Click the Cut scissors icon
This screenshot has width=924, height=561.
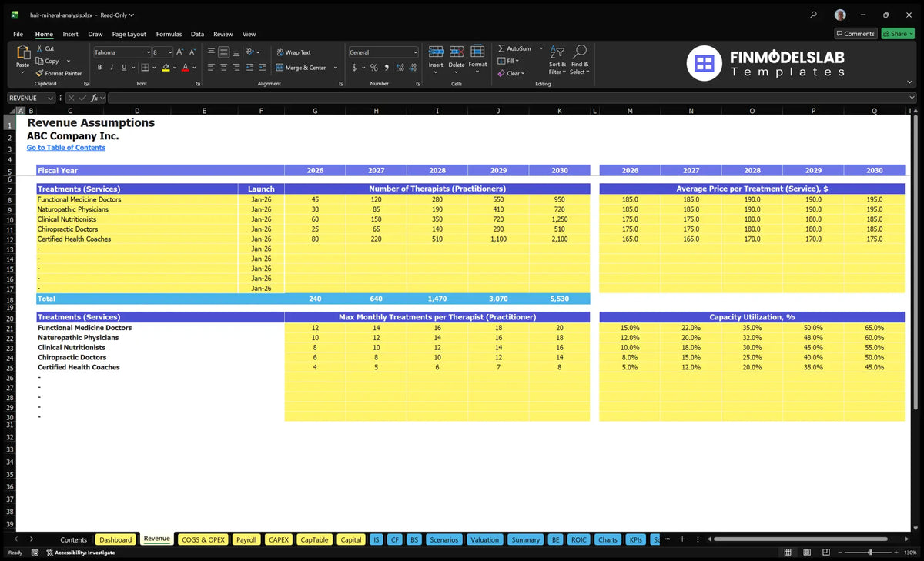point(39,48)
